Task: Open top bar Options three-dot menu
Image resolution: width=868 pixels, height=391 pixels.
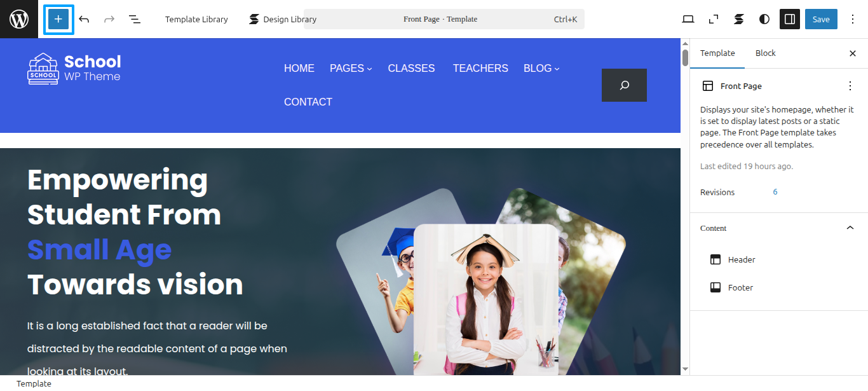Action: coord(853,19)
